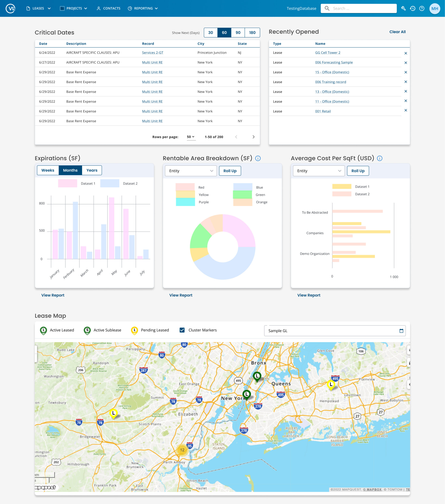Open the rows per page dropdown
The width and height of the screenshot is (445, 504).
tap(191, 137)
